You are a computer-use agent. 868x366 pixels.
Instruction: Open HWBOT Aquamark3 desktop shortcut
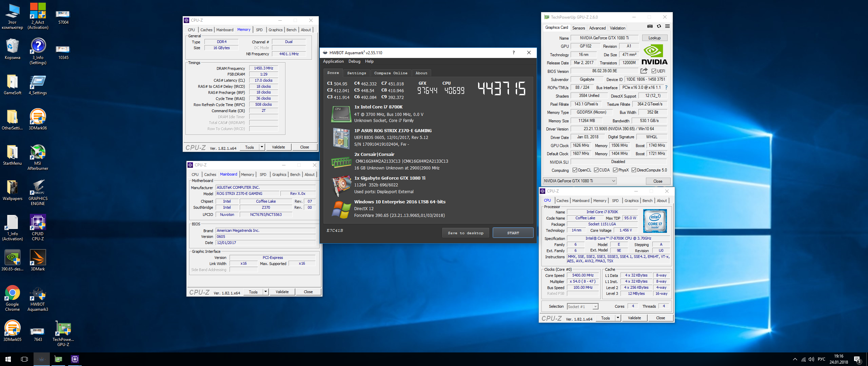click(x=38, y=298)
